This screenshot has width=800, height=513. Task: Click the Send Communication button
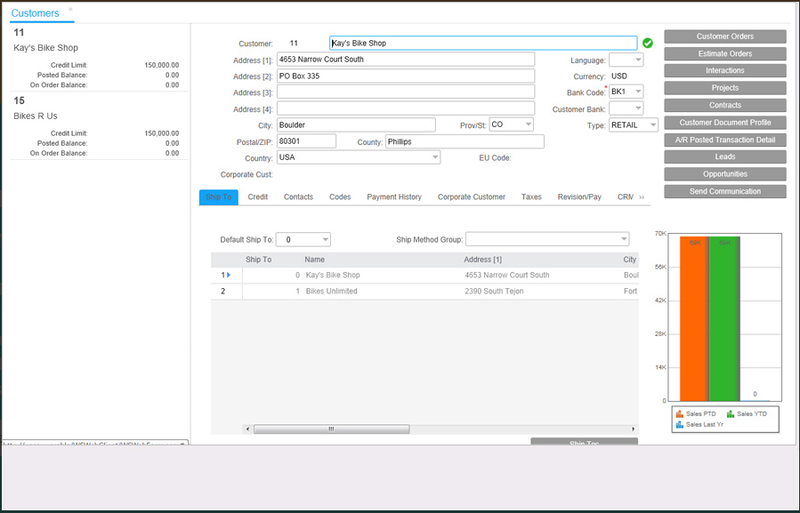coord(725,191)
